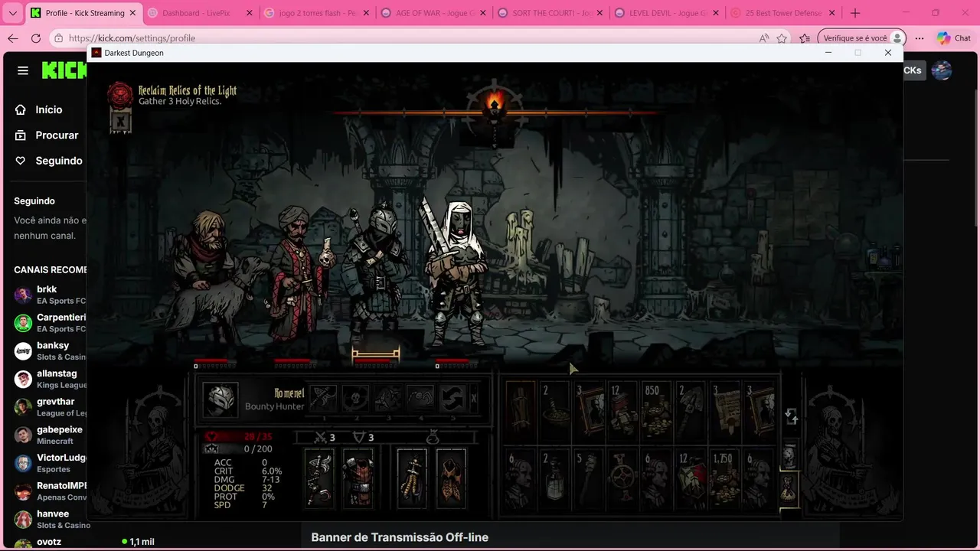Open Romenel's helmet portrait
980x551 pixels.
[220, 400]
